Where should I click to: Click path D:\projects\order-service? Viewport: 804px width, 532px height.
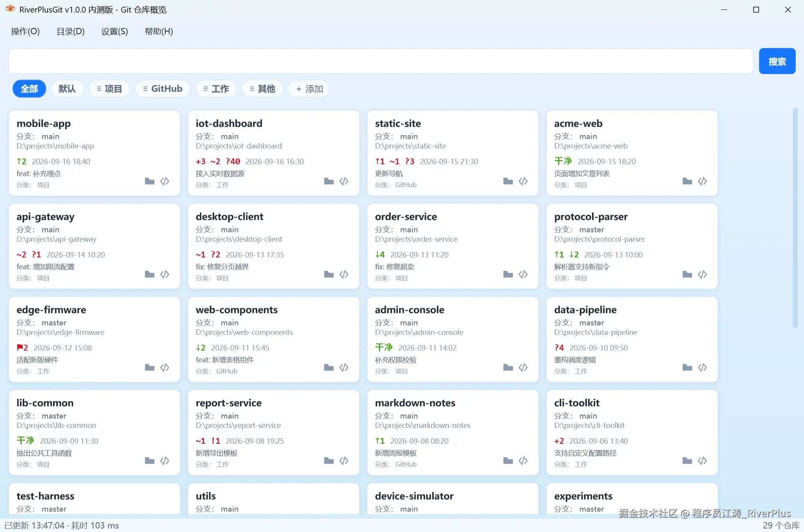tap(416, 239)
